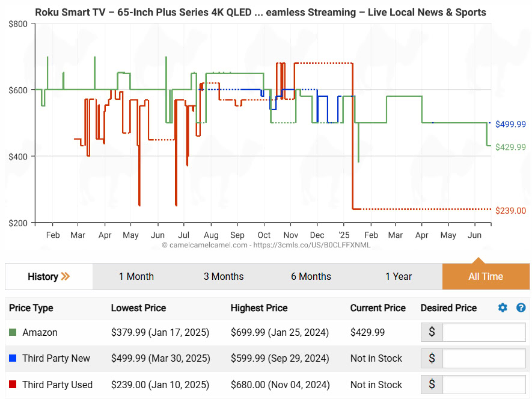Click the green Amazon legend square
This screenshot has width=532, height=399.
point(13,332)
